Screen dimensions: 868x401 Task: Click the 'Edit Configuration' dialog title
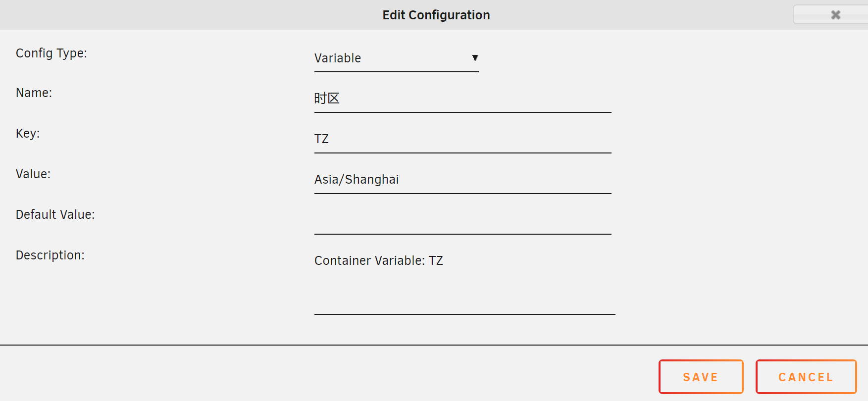point(436,15)
